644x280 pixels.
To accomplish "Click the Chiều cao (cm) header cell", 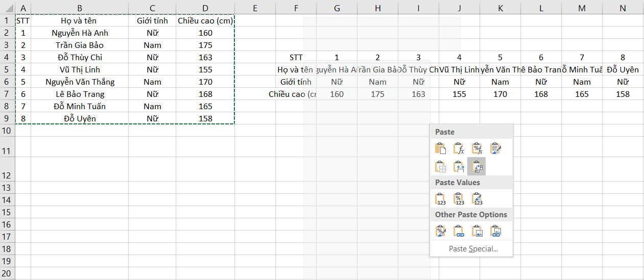I will point(205,21).
